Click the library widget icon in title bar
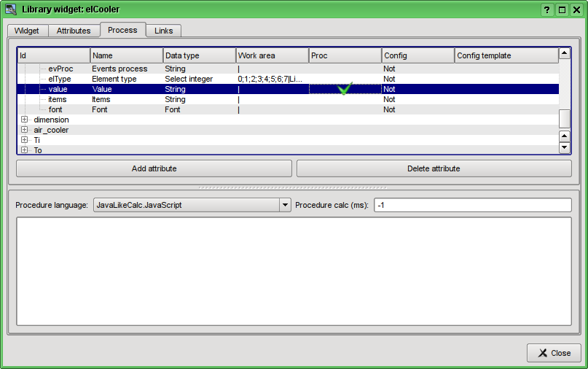The image size is (588, 369). (x=11, y=9)
